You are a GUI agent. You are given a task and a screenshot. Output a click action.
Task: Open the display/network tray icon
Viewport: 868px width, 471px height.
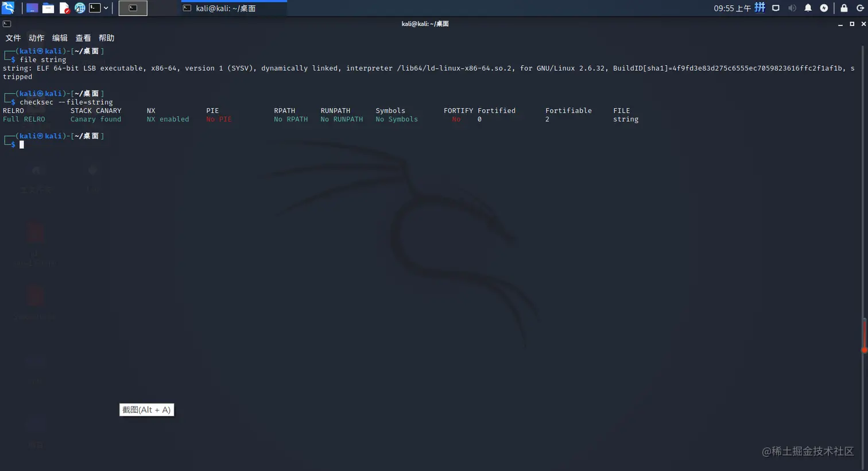click(776, 8)
